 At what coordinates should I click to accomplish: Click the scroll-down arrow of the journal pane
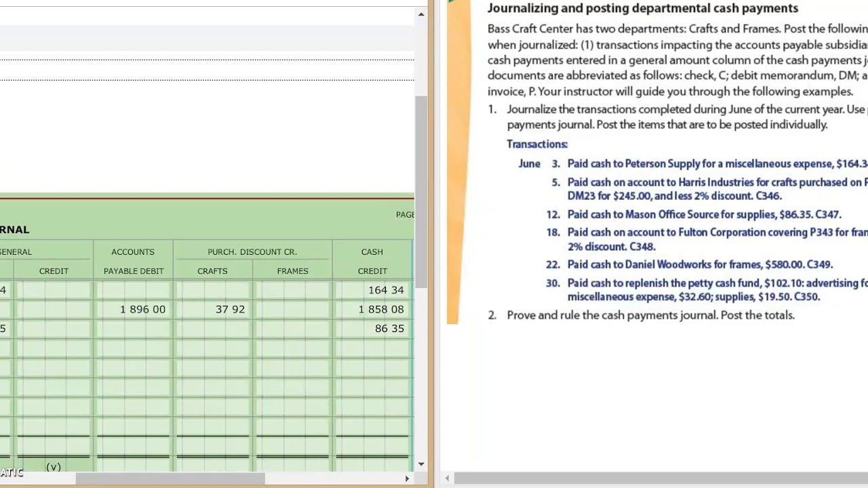coord(421,464)
